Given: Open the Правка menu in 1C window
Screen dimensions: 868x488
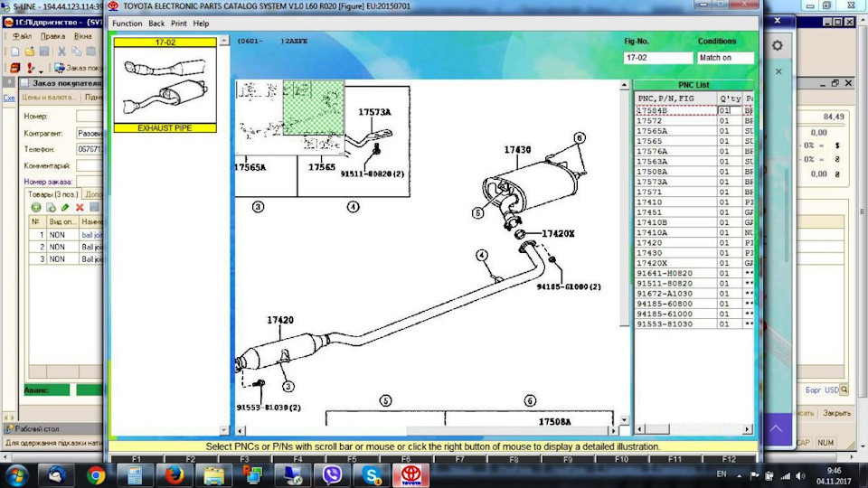Looking at the screenshot, I should tap(52, 36).
